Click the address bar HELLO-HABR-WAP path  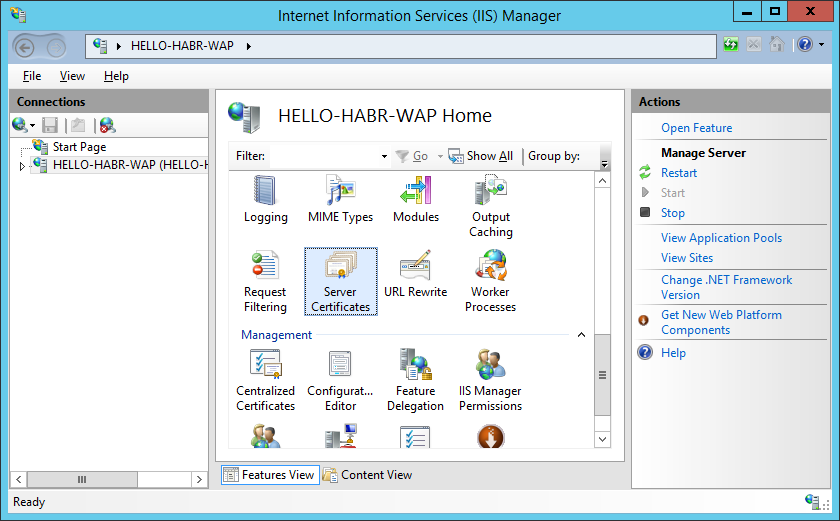coord(182,46)
